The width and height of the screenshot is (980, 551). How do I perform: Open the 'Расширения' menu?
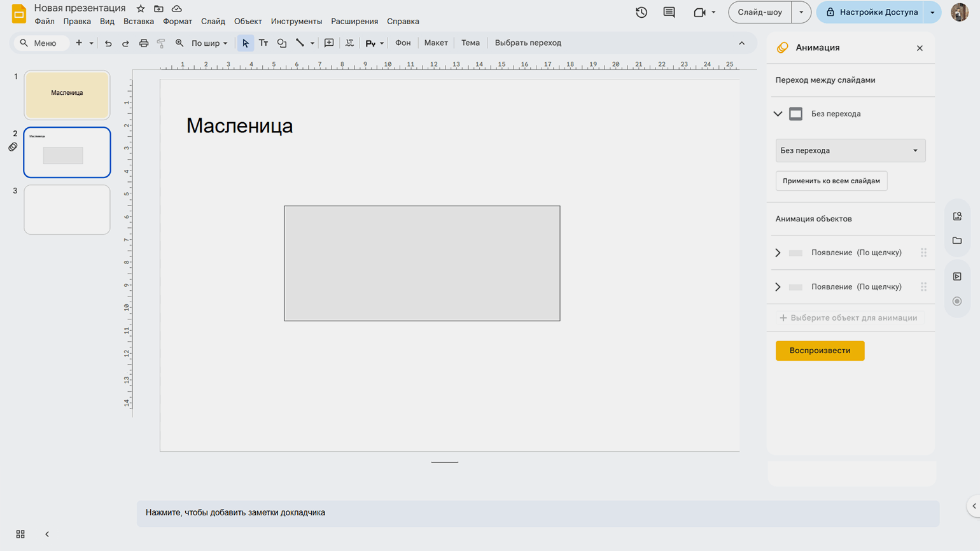click(354, 22)
